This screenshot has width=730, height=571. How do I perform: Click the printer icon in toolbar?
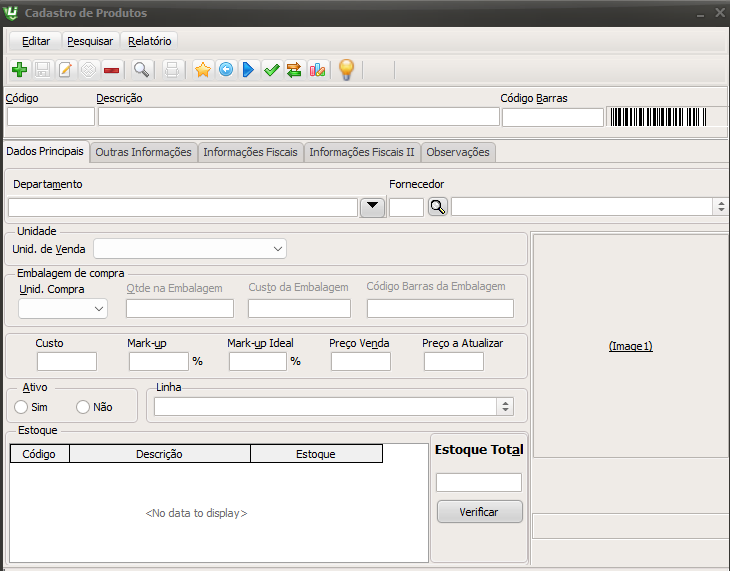coord(172,70)
